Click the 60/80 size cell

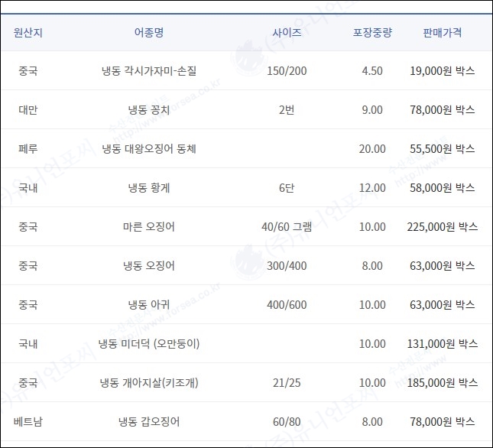[287, 421]
